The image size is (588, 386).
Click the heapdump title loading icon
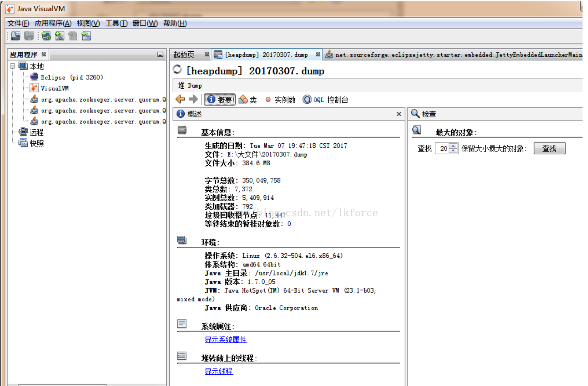coord(177,69)
